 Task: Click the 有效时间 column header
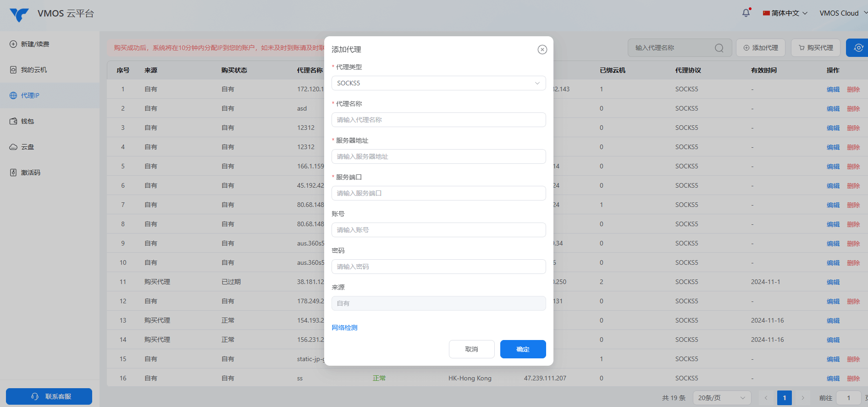click(763, 70)
